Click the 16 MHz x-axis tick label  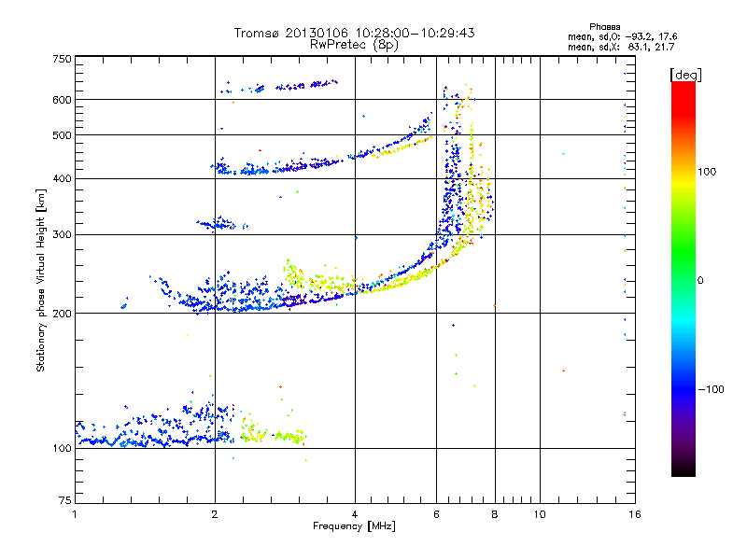(635, 514)
